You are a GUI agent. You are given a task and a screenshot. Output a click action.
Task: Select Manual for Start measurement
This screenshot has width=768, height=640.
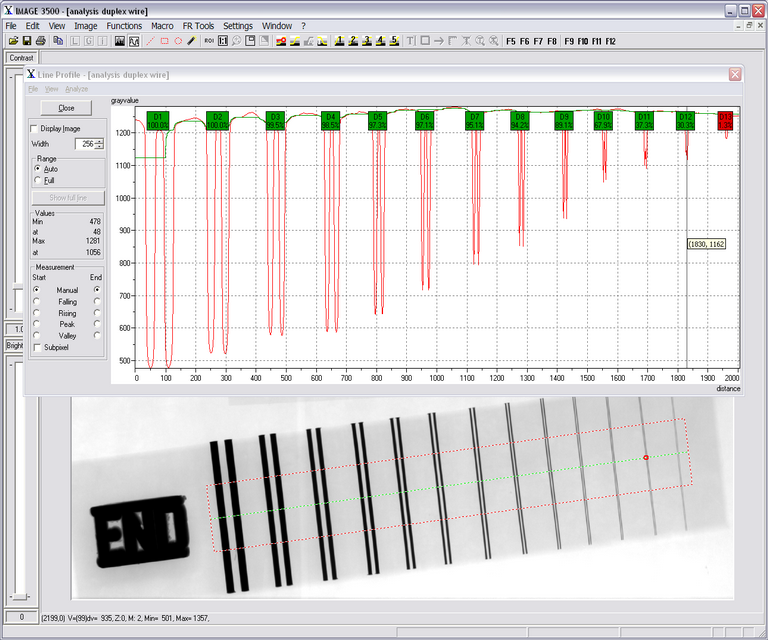[37, 290]
